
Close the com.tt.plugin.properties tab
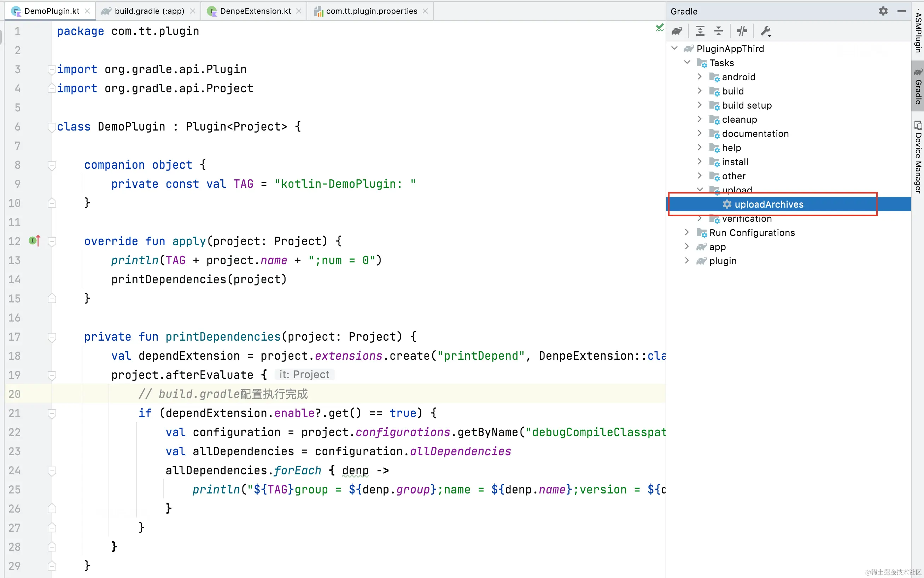coord(425,11)
